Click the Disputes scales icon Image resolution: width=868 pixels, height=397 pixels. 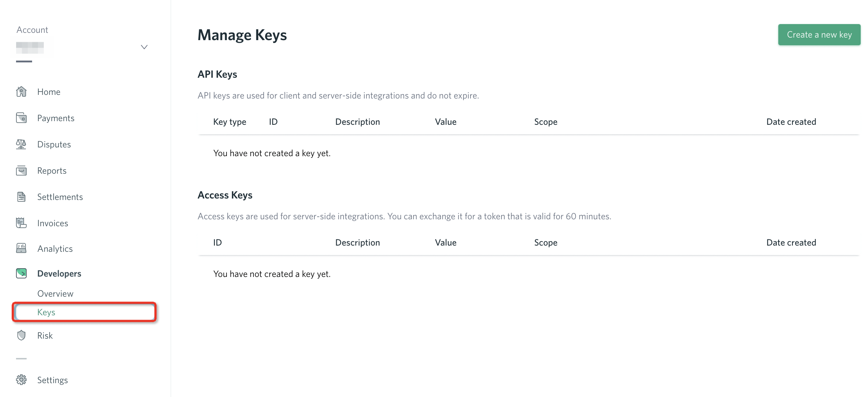click(21, 144)
